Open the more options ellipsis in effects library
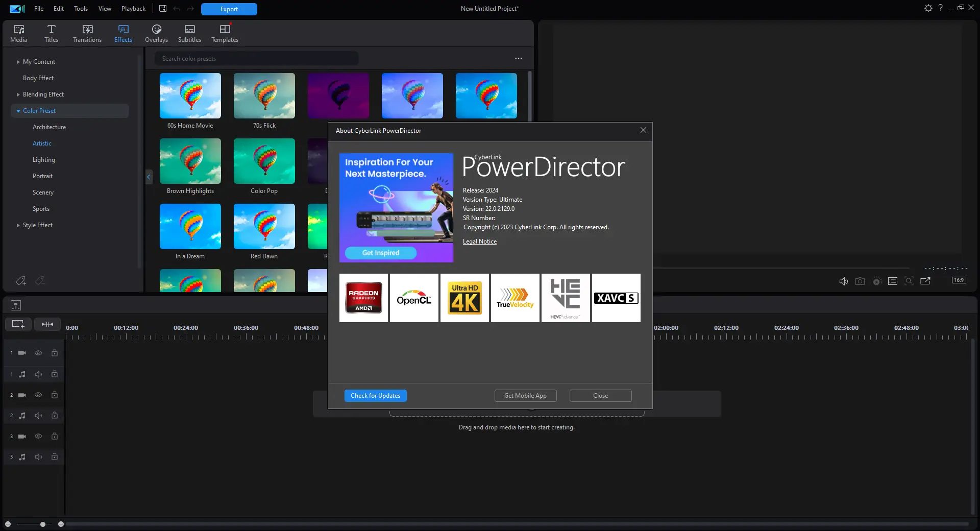The width and height of the screenshot is (980, 531). click(x=519, y=59)
